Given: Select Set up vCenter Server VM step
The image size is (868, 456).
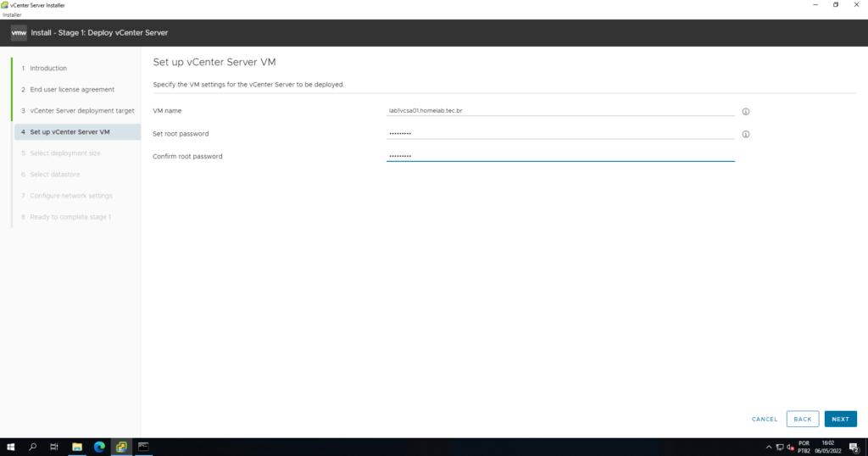Looking at the screenshot, I should (77, 131).
